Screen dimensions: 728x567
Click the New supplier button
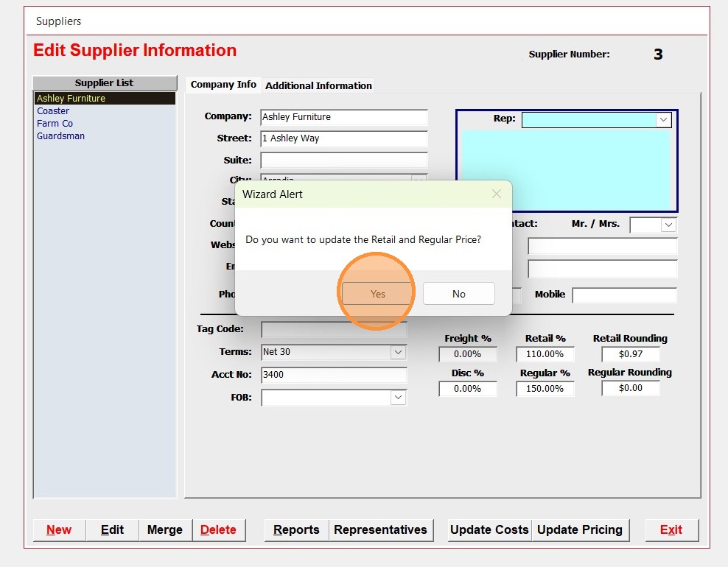[x=59, y=529]
